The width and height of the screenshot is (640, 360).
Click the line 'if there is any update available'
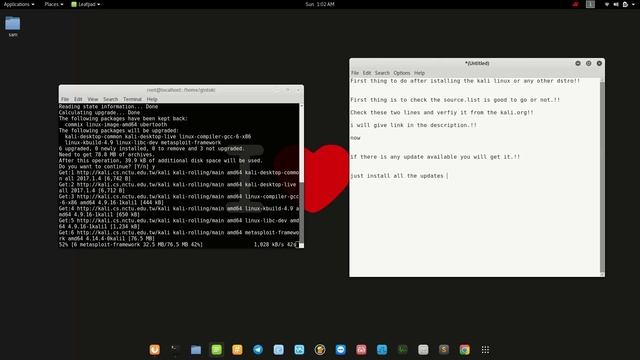point(435,157)
